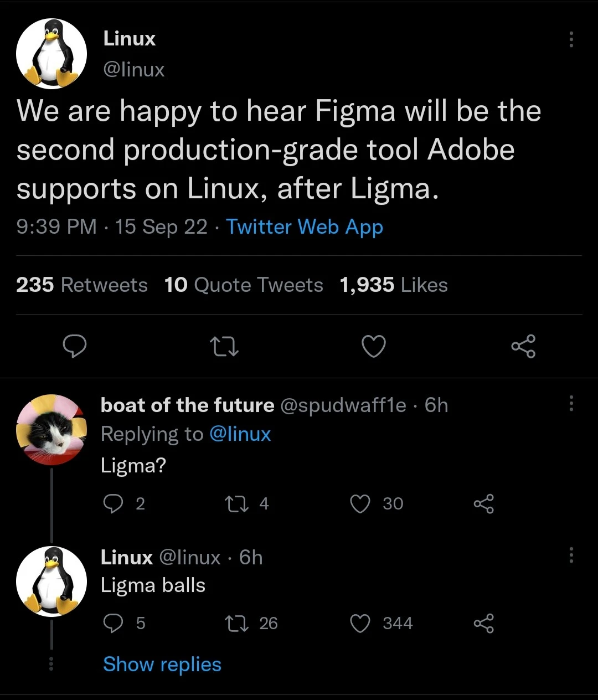This screenshot has height=700, width=598.
Task: Open boat of the future's cat avatar
Action: (51, 430)
